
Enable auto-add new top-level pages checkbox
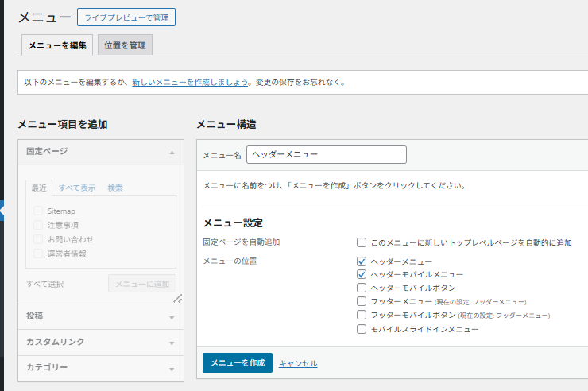click(x=362, y=242)
